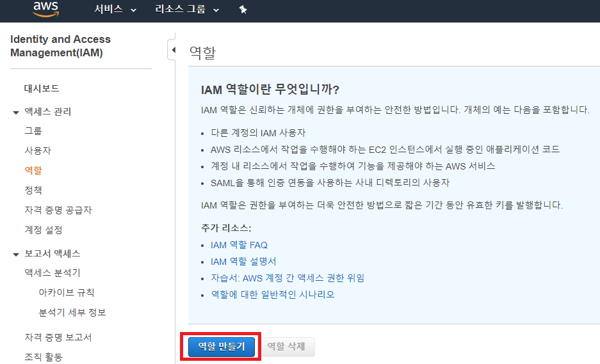Open 조직 활동 in sidebar

pos(44,357)
